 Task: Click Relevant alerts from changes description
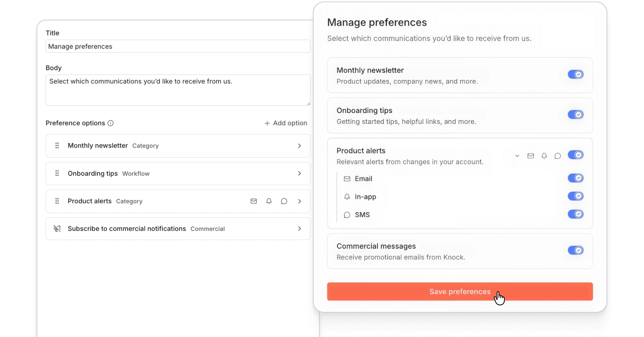click(410, 162)
